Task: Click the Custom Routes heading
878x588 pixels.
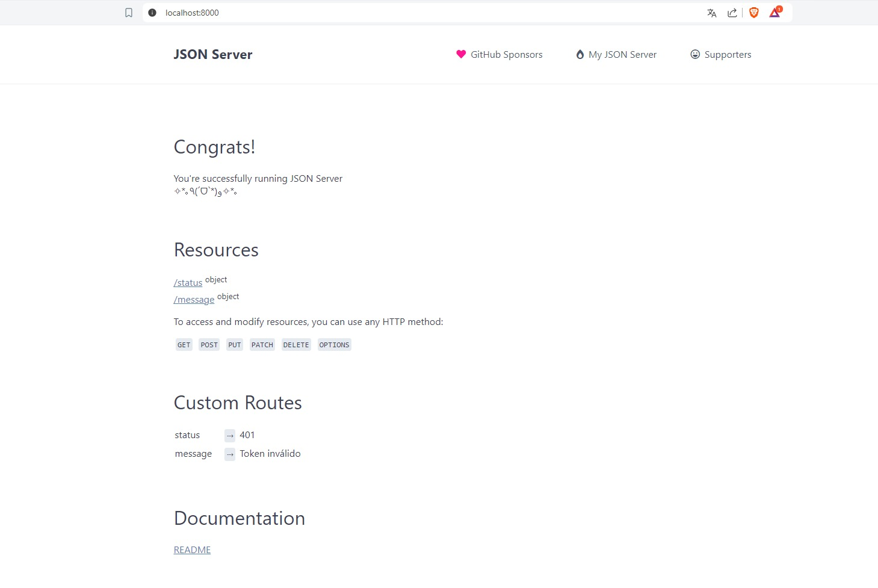Action: [238, 403]
